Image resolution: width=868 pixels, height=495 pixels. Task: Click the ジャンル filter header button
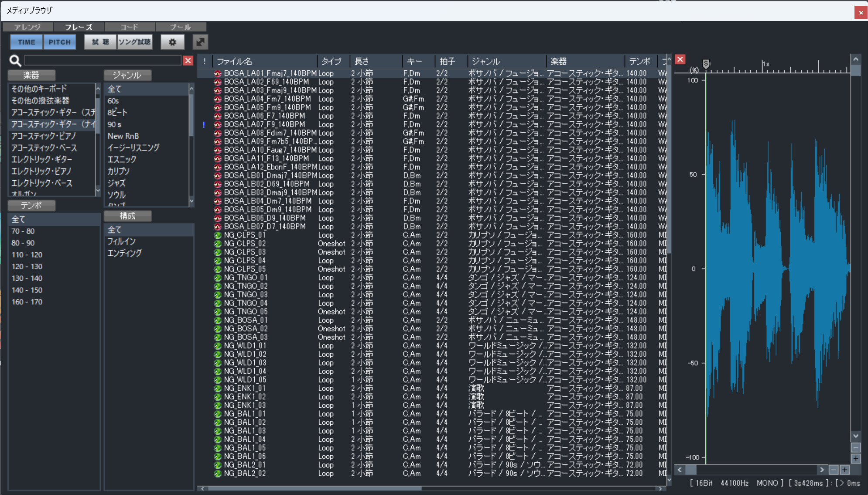(127, 75)
